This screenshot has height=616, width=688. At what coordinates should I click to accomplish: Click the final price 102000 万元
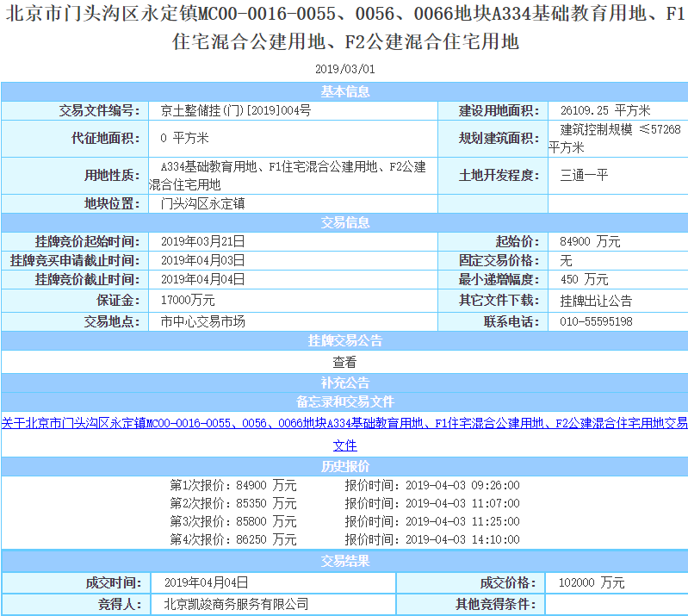click(x=592, y=582)
